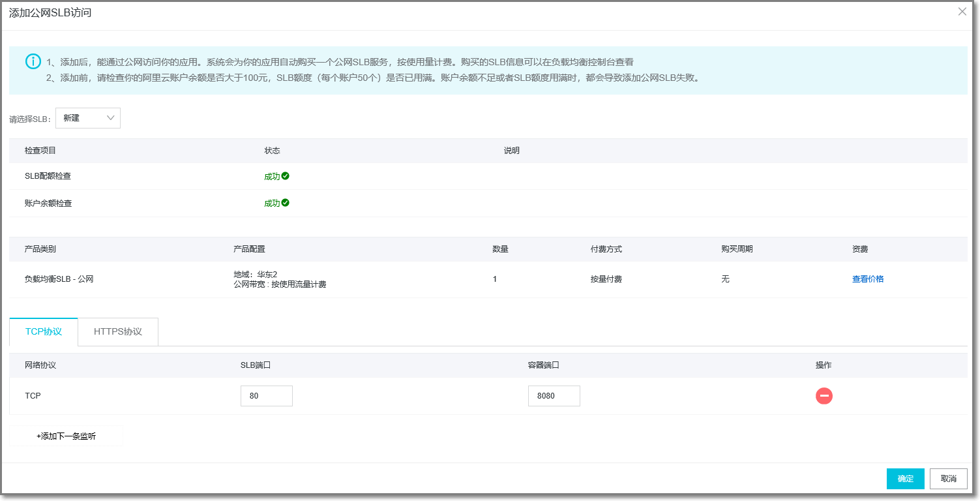Switch to the HTTPS协议 tab

(x=118, y=331)
